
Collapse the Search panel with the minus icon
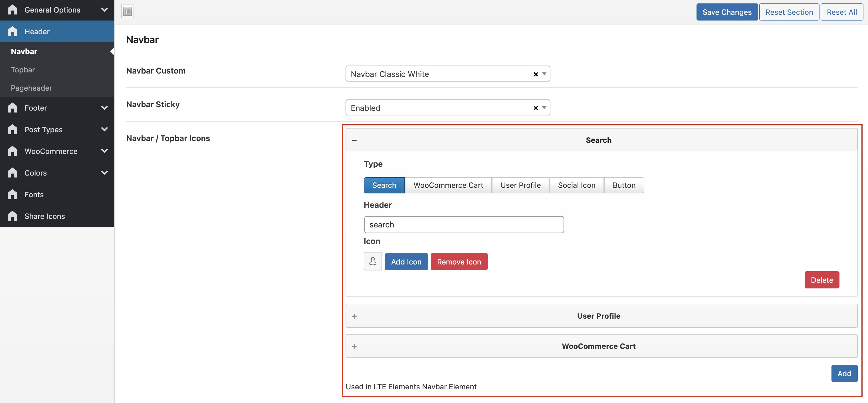354,141
